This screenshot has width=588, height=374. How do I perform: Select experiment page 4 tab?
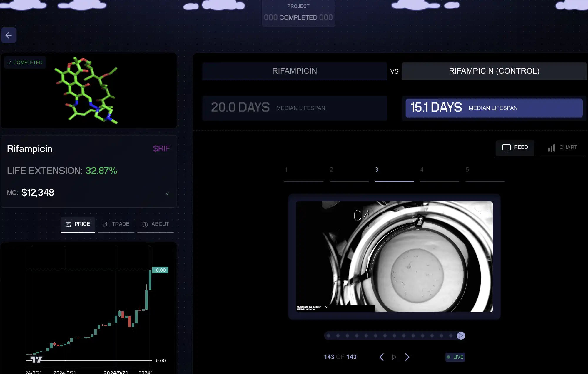point(422,170)
